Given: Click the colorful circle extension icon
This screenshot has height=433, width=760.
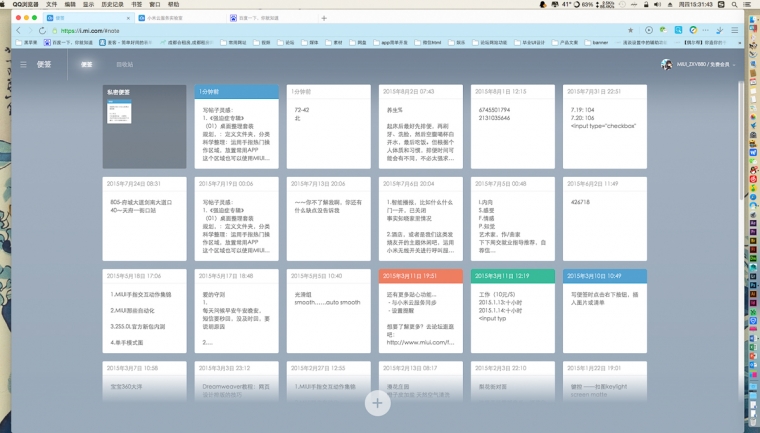Looking at the screenshot, I should click(693, 30).
